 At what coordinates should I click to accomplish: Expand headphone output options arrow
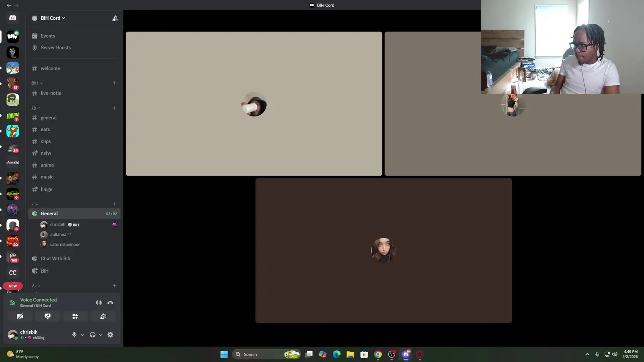100,335
